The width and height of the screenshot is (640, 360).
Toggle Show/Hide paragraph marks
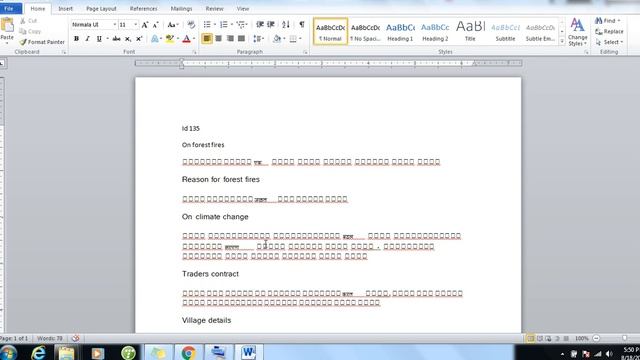(302, 25)
